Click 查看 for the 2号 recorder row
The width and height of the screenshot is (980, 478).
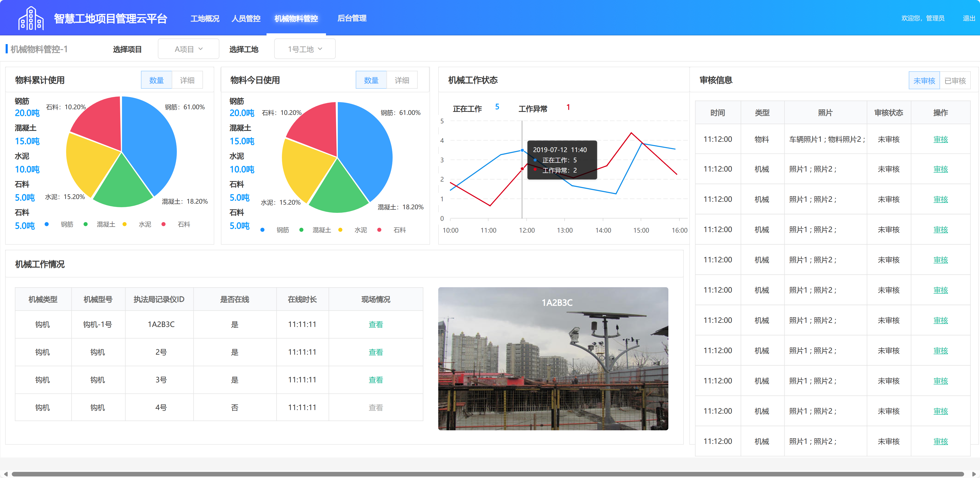tap(375, 352)
